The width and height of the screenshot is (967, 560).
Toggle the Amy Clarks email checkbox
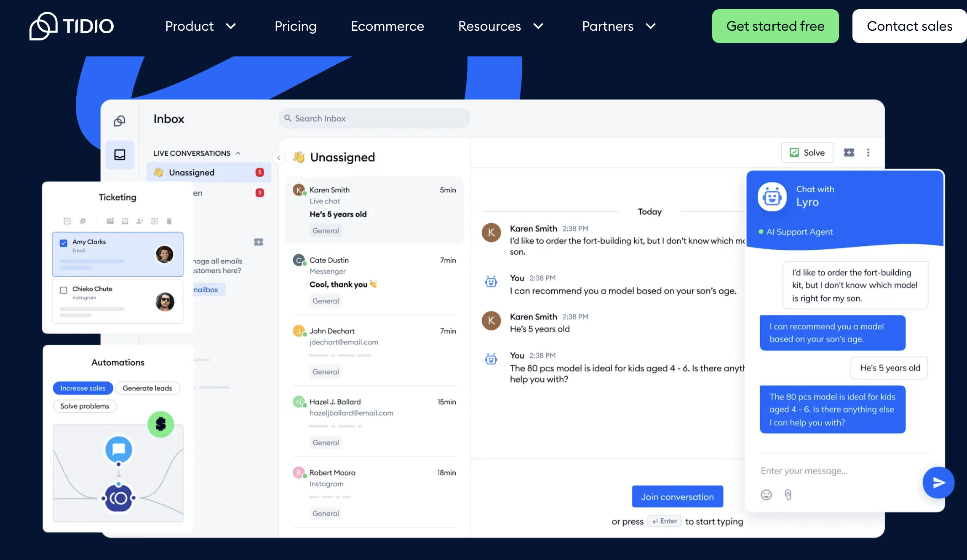pos(63,242)
